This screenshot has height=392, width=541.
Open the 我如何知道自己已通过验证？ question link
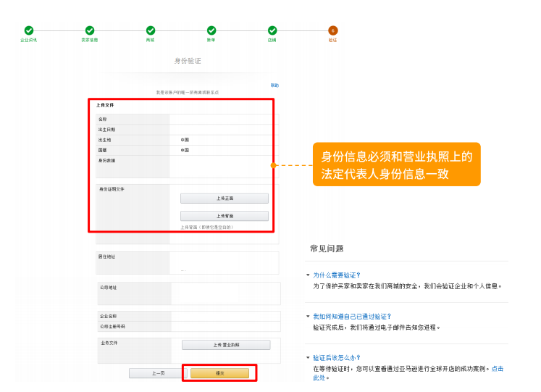click(352, 317)
